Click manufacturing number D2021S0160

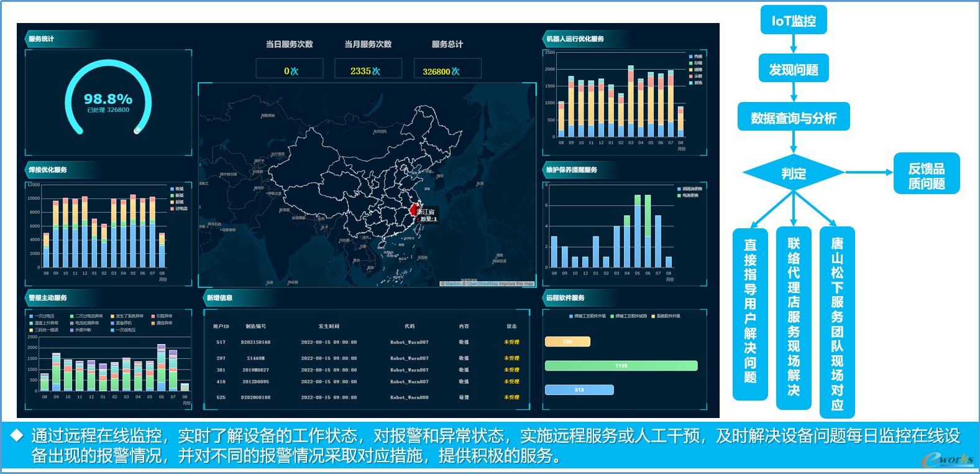pyautogui.click(x=256, y=342)
